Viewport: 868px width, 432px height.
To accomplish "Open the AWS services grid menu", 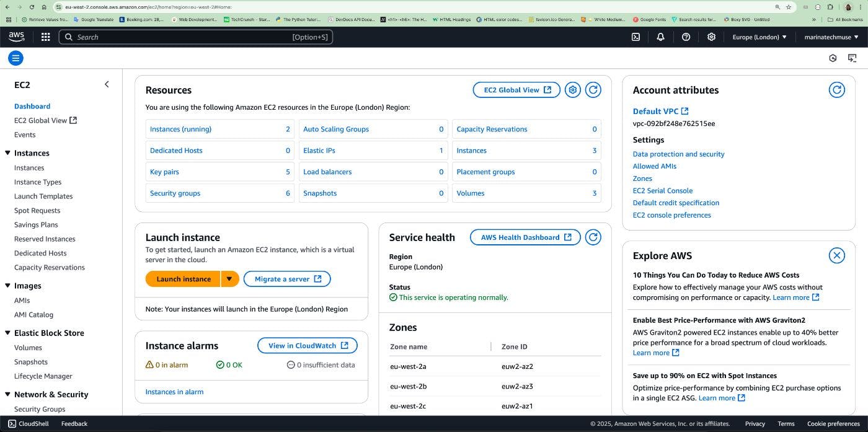I will tap(45, 37).
